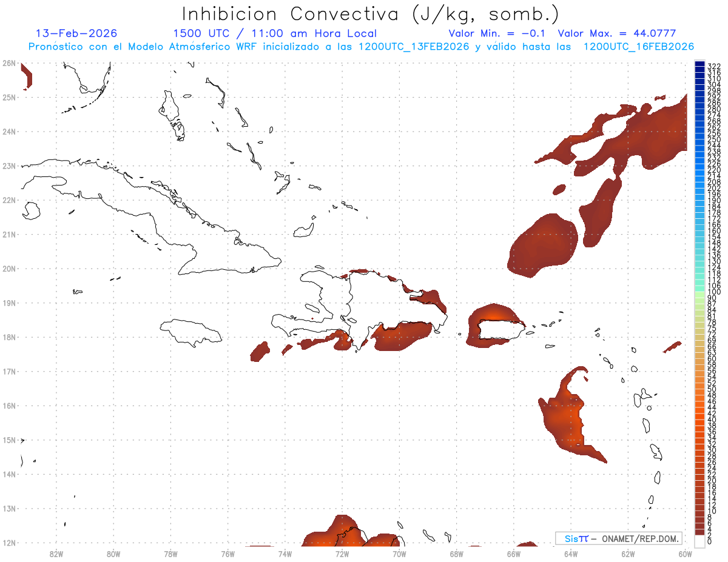Screen dimensions: 728x562
Task: Click the 66W longitude label
Action: click(513, 554)
